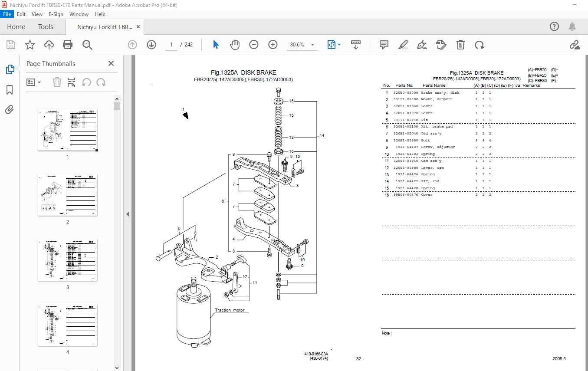Click the thumbnails scrollbar down arrow
This screenshot has width=588, height=371.
point(117,368)
